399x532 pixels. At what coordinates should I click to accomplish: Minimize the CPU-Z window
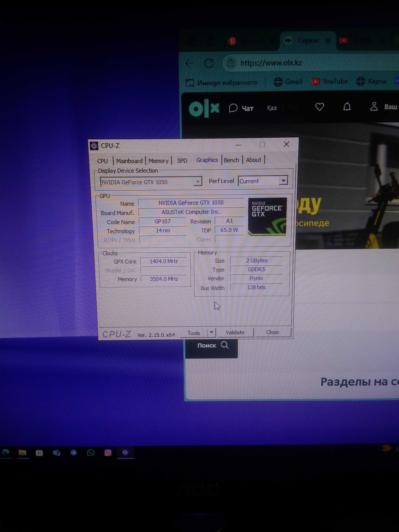238,145
